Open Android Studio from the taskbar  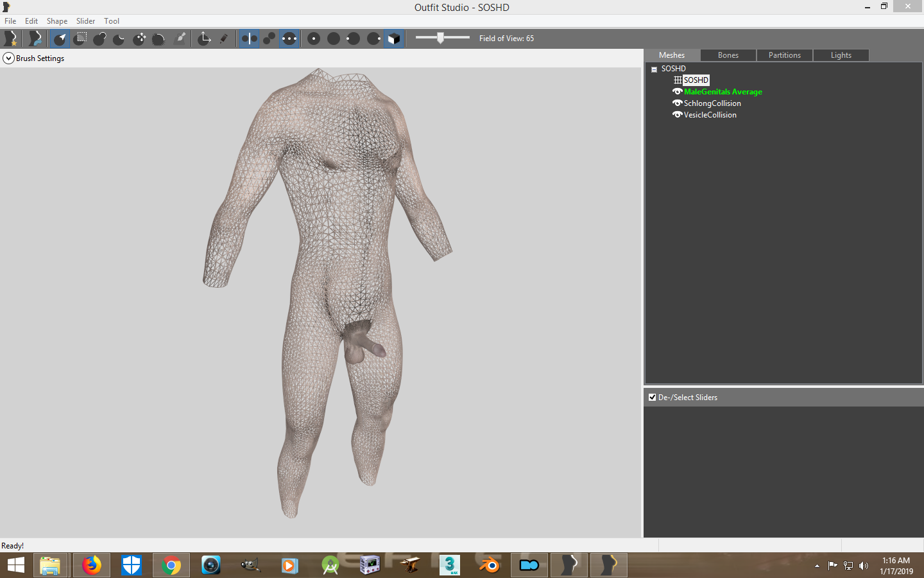click(330, 565)
